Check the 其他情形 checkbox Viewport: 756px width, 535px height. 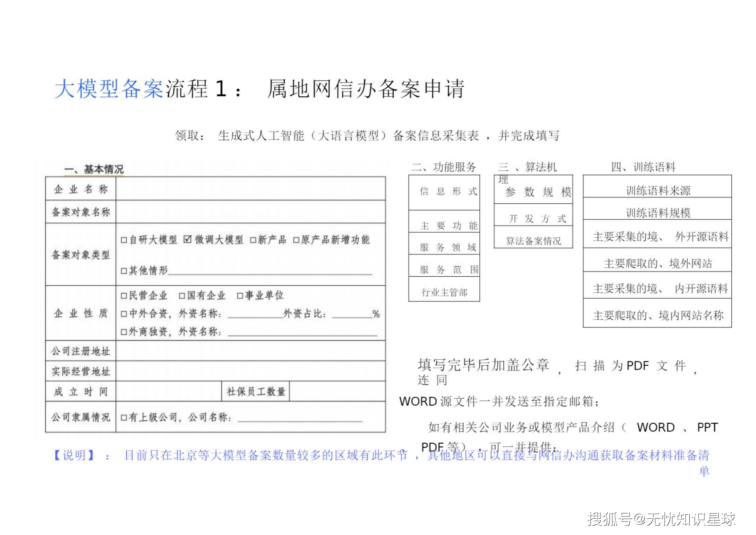click(124, 271)
